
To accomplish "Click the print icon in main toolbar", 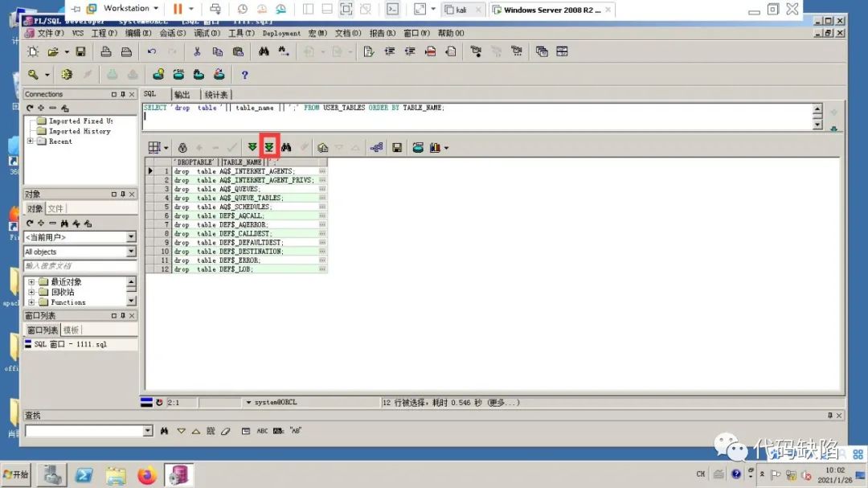I will click(106, 51).
